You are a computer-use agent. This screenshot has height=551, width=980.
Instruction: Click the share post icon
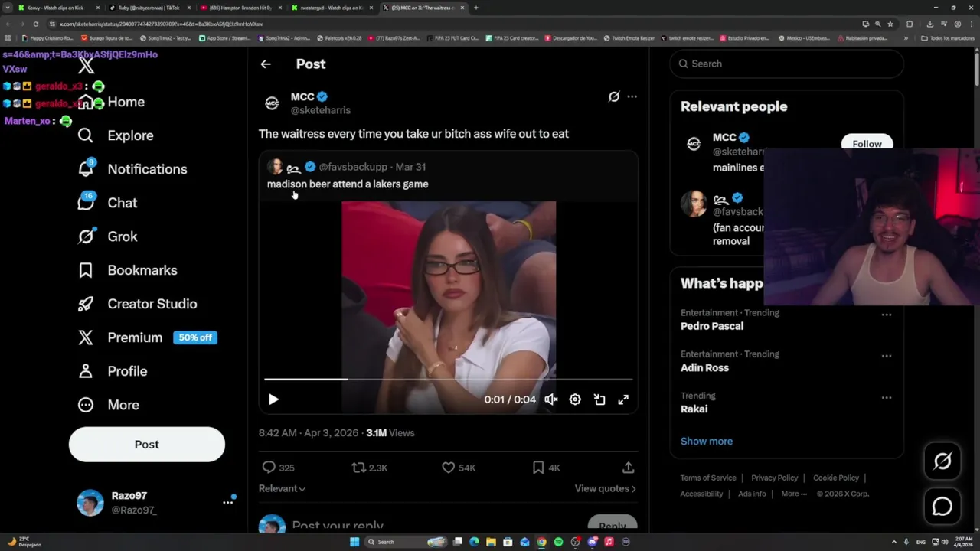pos(628,468)
